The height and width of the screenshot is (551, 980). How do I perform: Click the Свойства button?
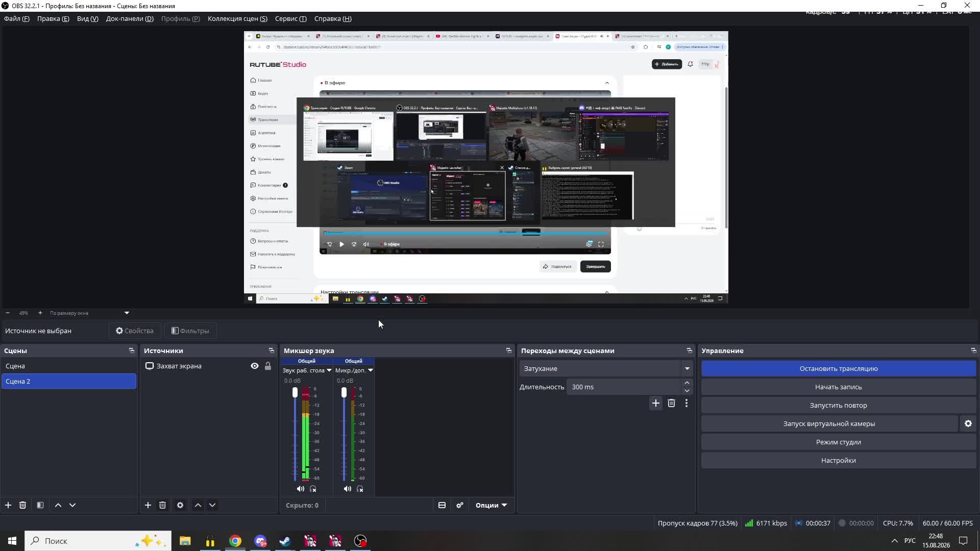135,331
